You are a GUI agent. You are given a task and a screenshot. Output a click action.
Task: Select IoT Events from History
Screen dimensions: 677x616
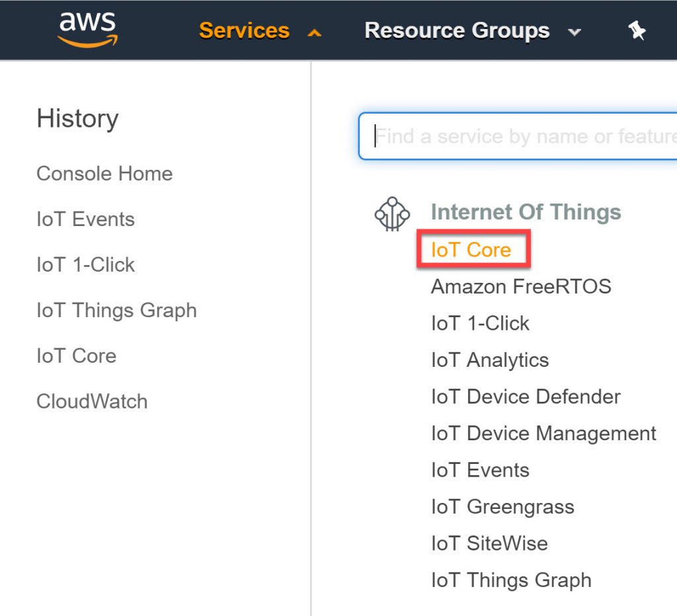coord(86,219)
